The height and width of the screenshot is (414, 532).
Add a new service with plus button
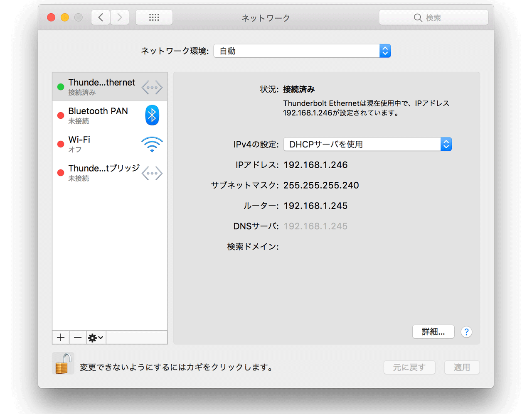point(61,338)
